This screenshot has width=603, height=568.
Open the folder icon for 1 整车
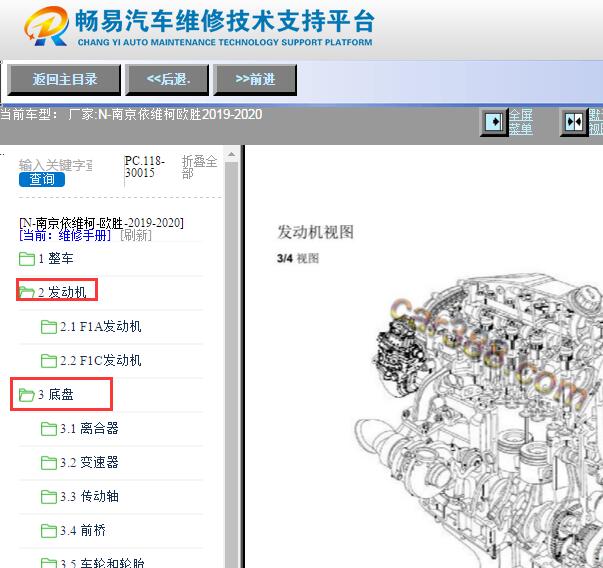(27, 259)
